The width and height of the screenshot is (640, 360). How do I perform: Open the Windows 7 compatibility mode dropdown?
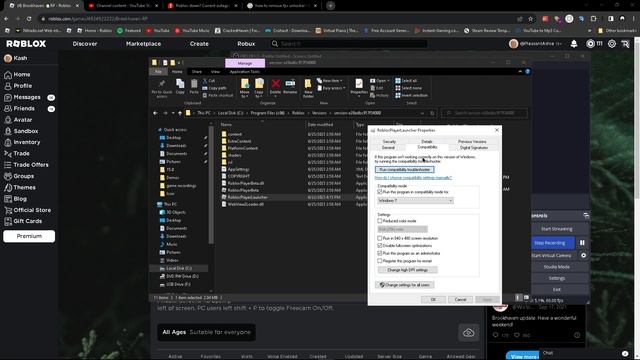point(415,200)
